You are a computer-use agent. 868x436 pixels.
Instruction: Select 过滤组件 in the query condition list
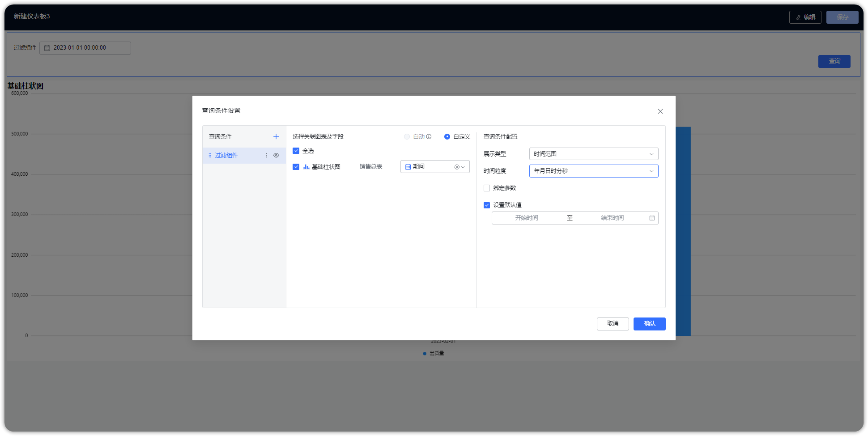click(244, 155)
